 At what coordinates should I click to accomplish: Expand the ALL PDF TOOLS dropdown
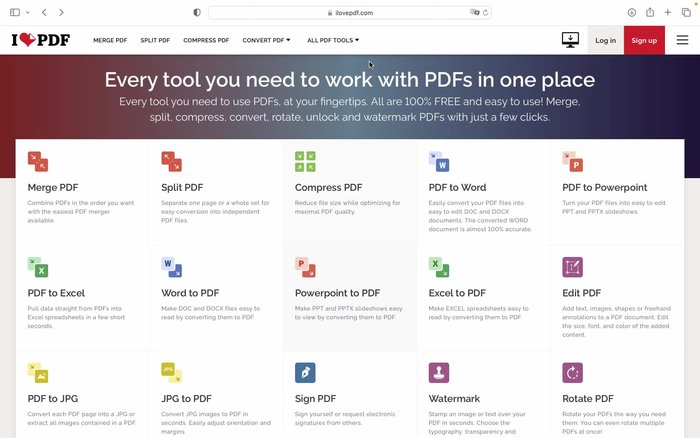tap(333, 40)
